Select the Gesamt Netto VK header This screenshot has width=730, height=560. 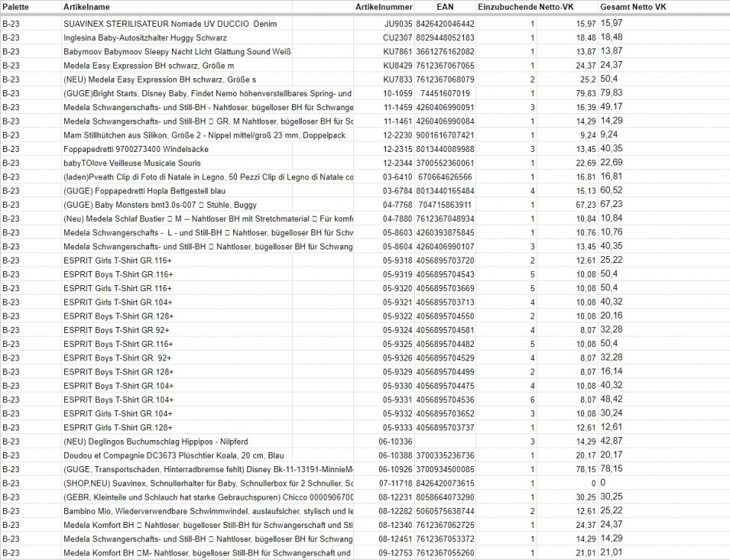633,7
